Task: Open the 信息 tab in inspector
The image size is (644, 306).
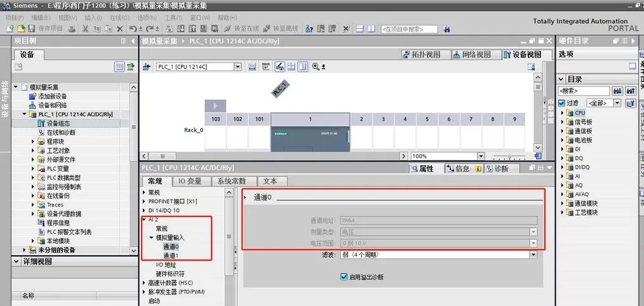Action: 464,168
